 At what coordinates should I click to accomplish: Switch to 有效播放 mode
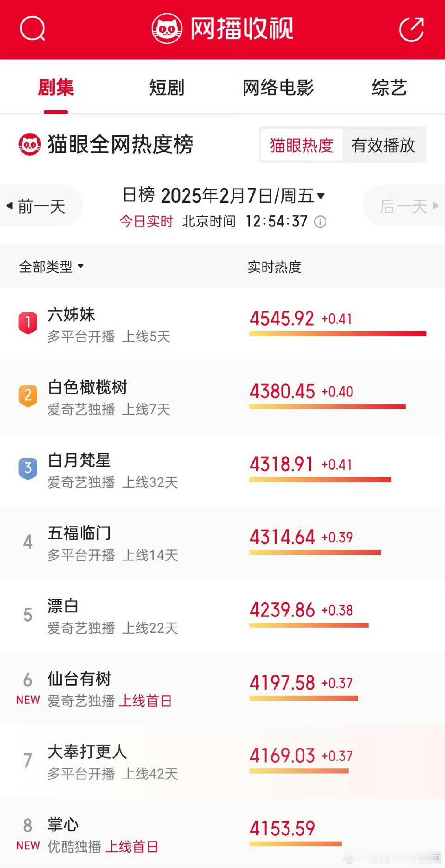click(383, 145)
